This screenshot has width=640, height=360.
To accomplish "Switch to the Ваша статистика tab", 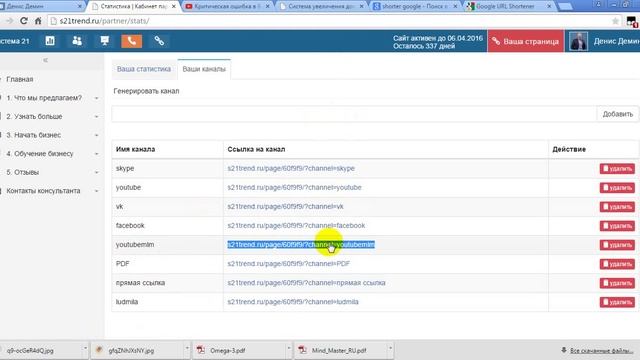I will (144, 69).
